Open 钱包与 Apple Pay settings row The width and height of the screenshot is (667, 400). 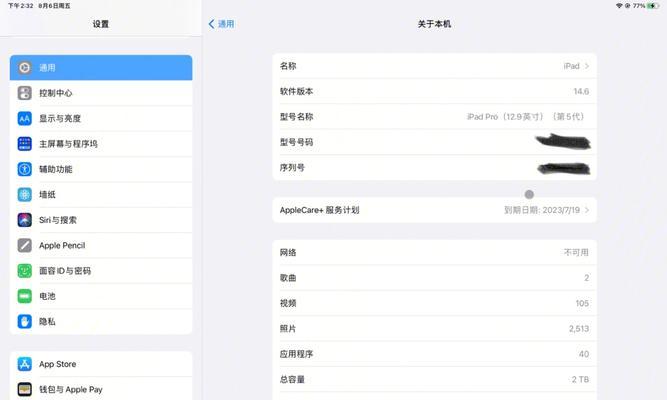(101, 389)
